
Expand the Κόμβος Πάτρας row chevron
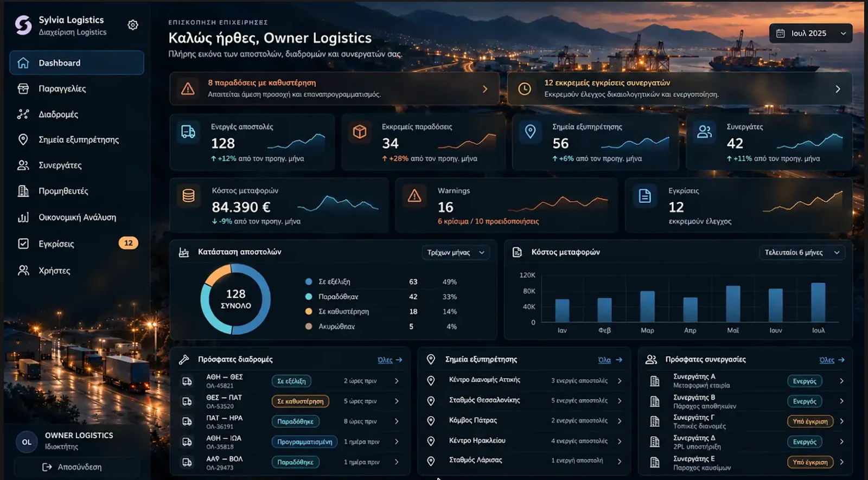tap(620, 421)
